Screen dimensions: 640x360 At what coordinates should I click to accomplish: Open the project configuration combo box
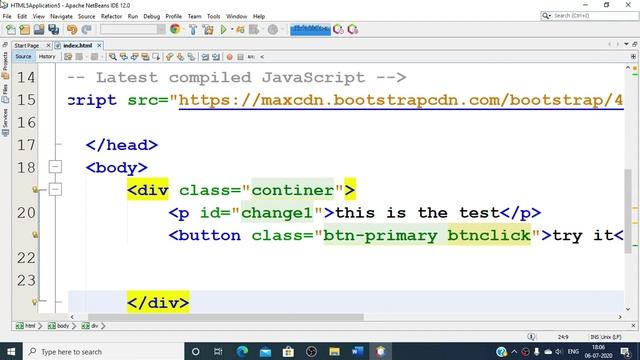click(133, 29)
